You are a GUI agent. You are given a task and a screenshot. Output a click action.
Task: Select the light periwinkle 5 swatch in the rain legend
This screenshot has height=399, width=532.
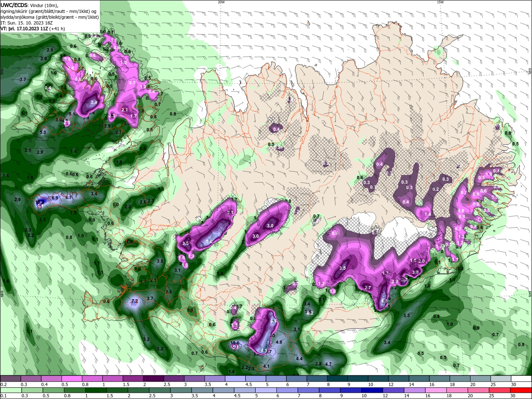(x=266, y=390)
